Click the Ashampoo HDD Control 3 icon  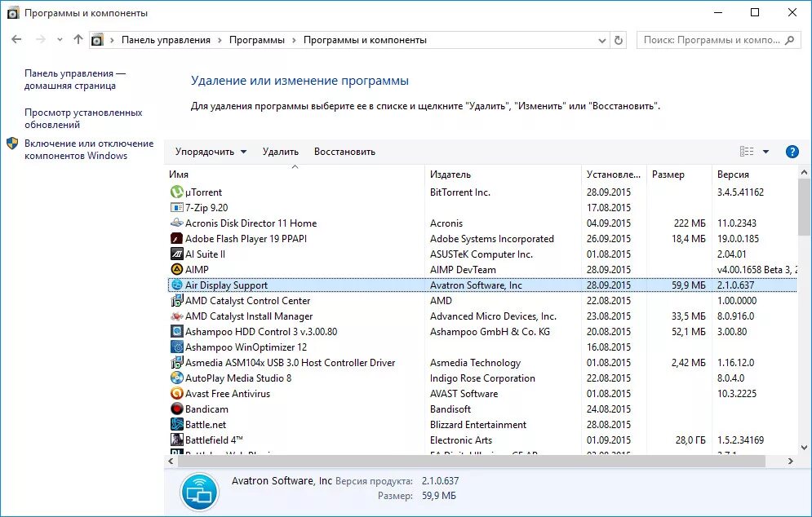[x=176, y=332]
